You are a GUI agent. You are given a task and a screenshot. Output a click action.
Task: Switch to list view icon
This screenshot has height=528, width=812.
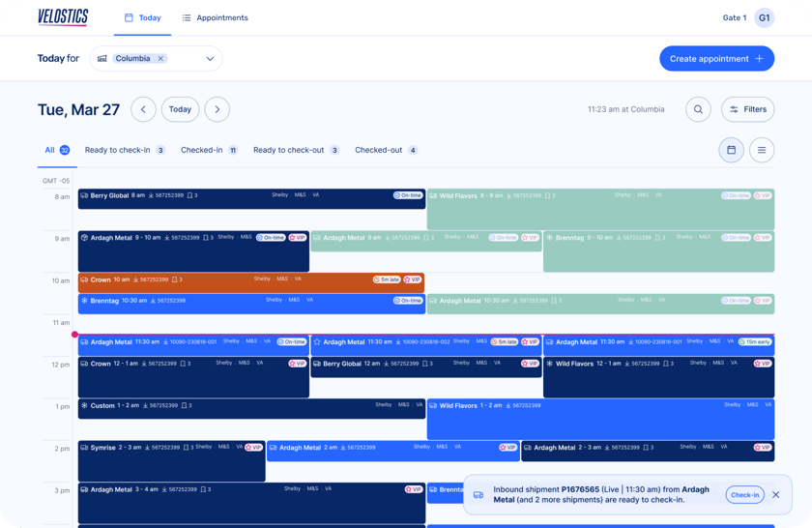pyautogui.click(x=762, y=150)
